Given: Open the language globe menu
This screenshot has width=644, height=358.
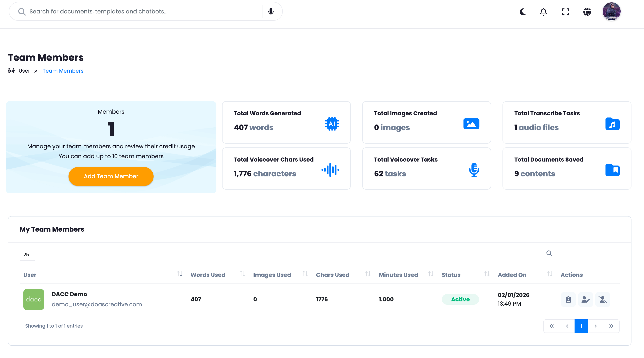Looking at the screenshot, I should [587, 12].
